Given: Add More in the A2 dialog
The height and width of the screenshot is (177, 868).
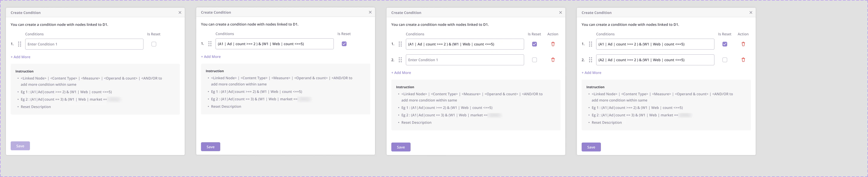Looking at the screenshot, I should tap(591, 73).
